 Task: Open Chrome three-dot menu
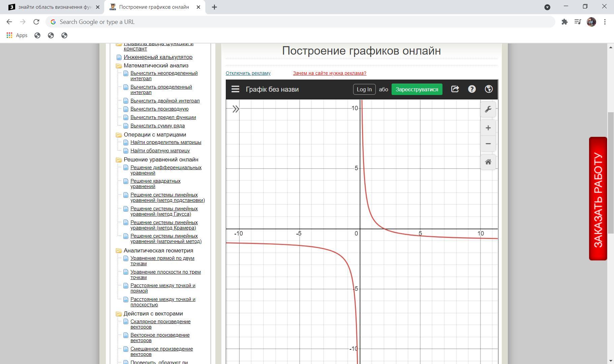click(605, 22)
